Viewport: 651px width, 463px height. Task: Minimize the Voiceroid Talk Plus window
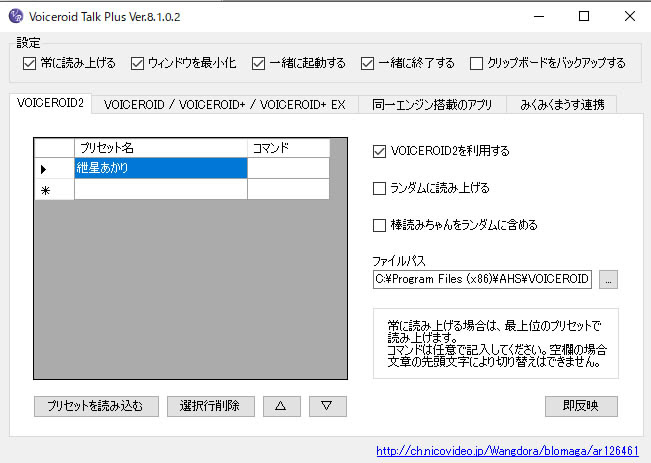point(539,16)
